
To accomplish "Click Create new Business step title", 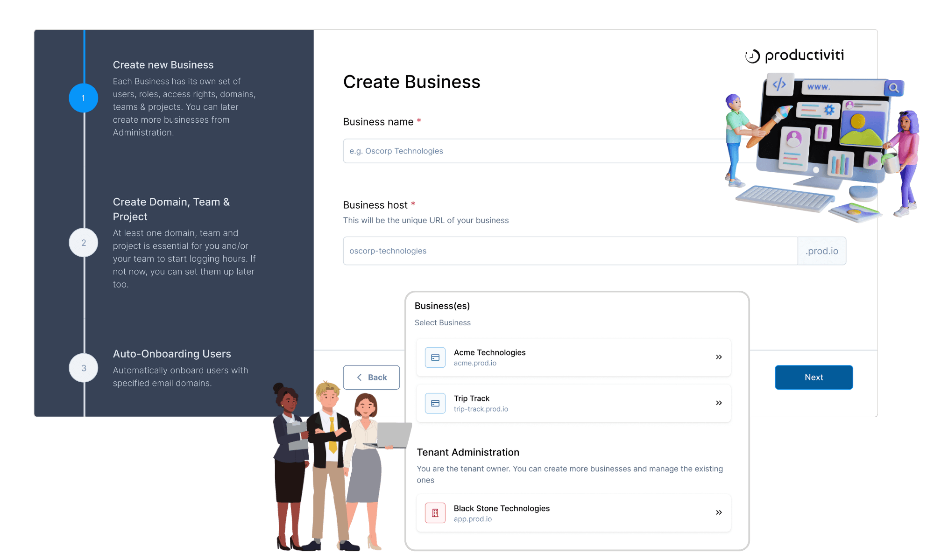I will tap(163, 65).
